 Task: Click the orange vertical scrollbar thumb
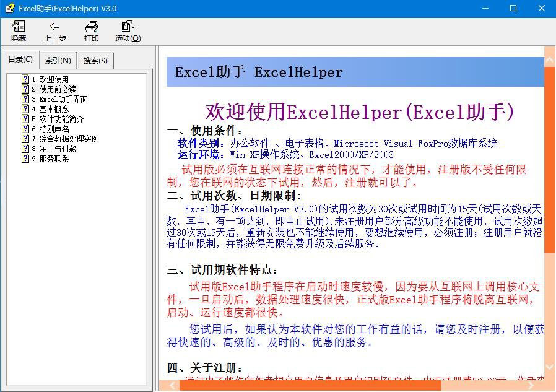(x=550, y=160)
